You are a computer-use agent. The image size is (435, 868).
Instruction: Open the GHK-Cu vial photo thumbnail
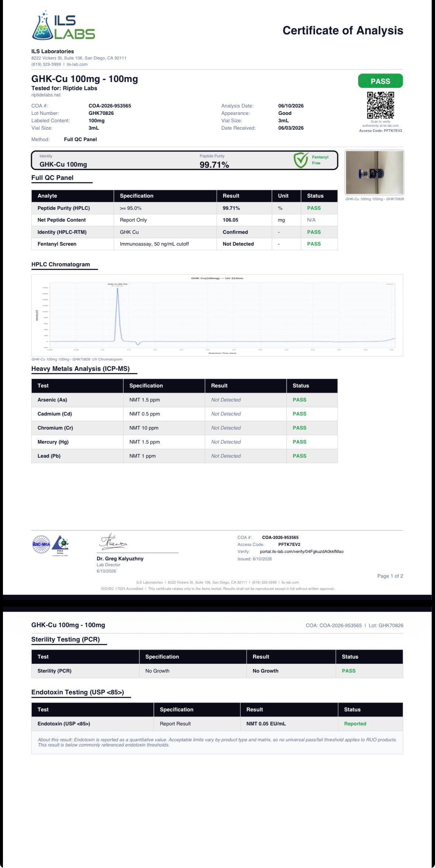[x=374, y=172]
